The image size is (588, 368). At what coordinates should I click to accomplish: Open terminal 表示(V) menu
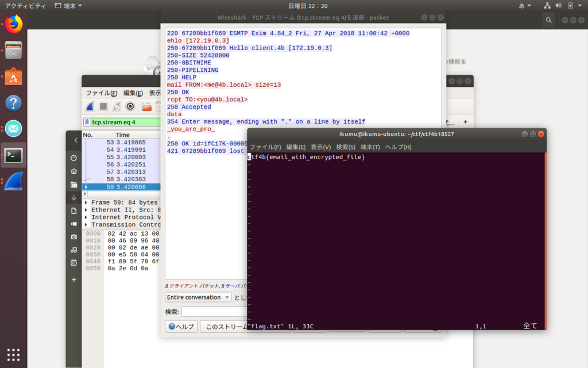[x=320, y=147]
